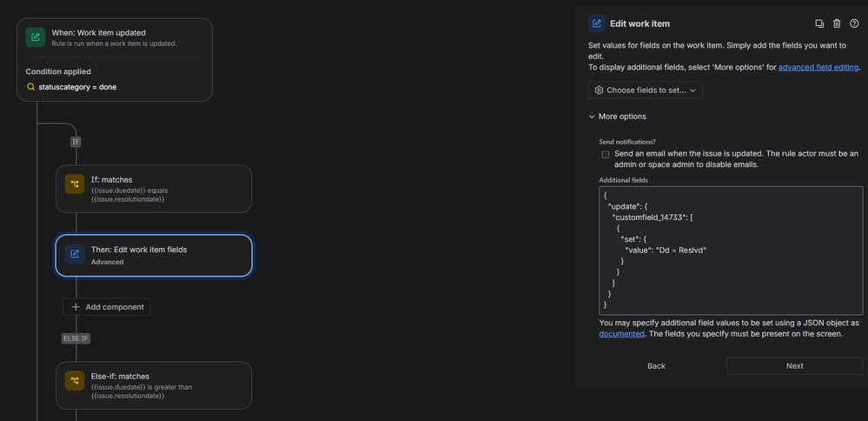
Task: Click the "value": "Dd = Reslvd" line
Action: coord(666,250)
